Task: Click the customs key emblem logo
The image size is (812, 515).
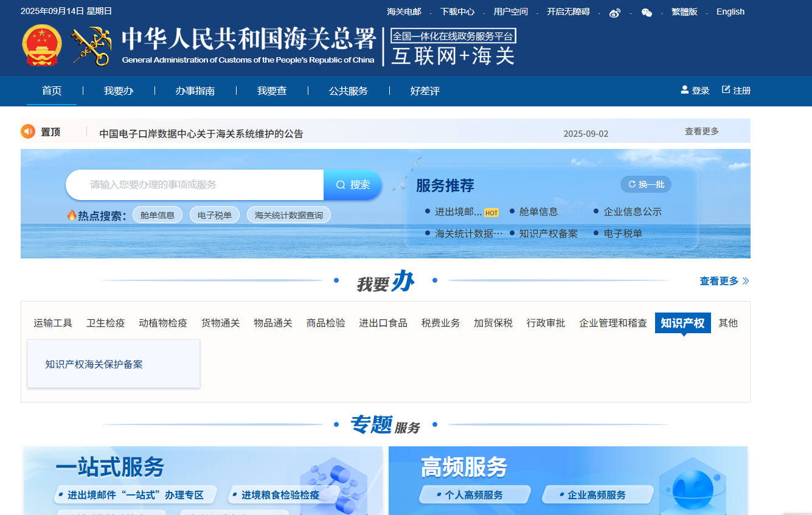Action: point(91,46)
